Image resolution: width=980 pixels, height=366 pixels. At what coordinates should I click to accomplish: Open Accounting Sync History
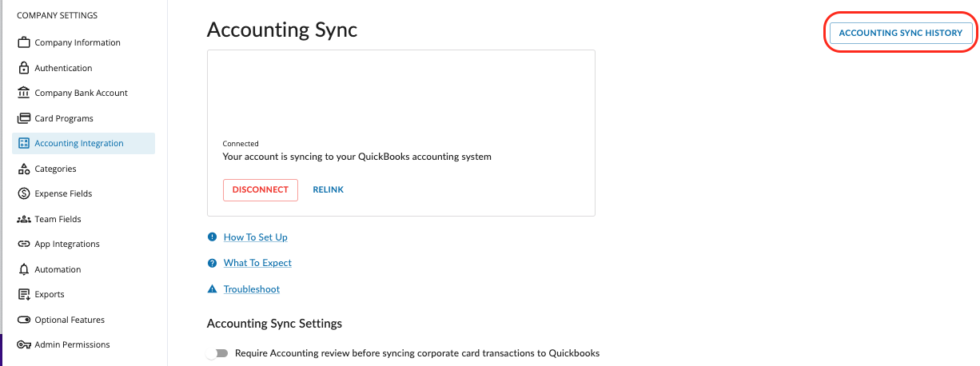(x=901, y=33)
